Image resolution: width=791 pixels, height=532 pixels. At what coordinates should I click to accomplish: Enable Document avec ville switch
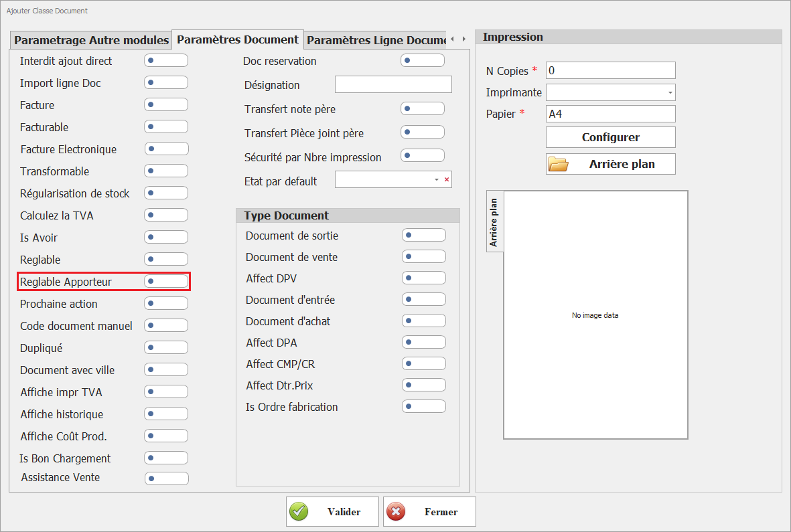click(x=166, y=370)
